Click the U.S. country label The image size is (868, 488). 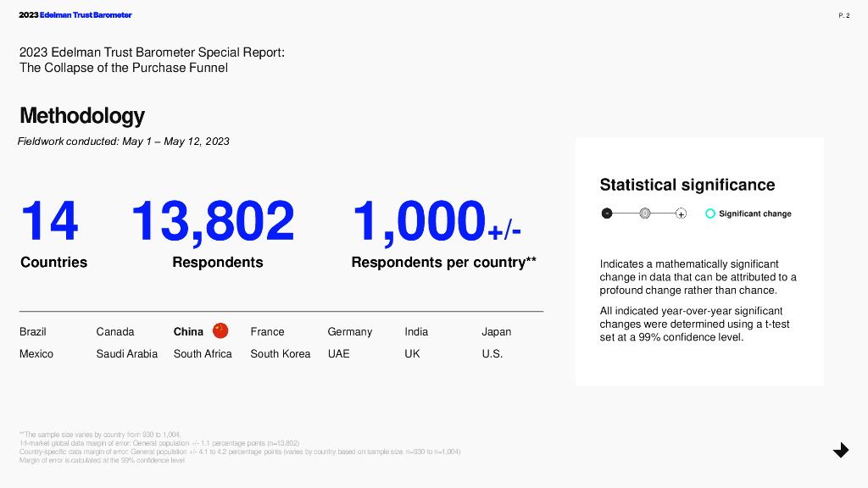pyautogui.click(x=492, y=353)
